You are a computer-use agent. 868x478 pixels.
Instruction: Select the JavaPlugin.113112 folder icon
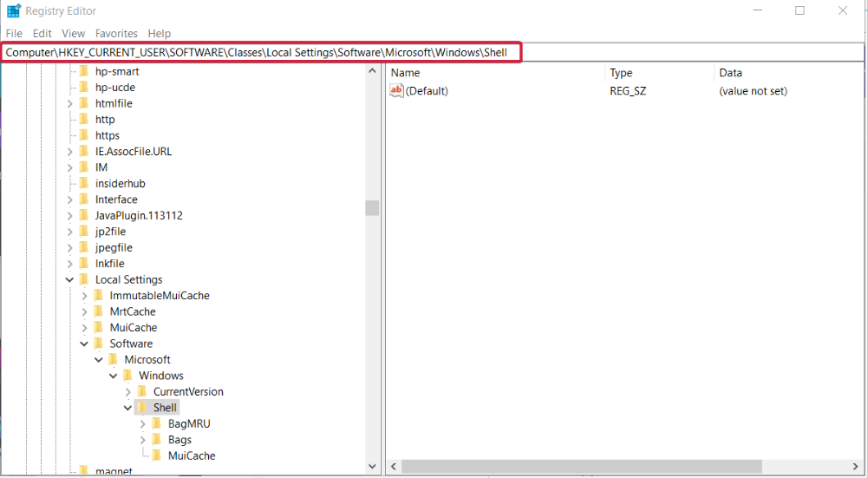(84, 215)
